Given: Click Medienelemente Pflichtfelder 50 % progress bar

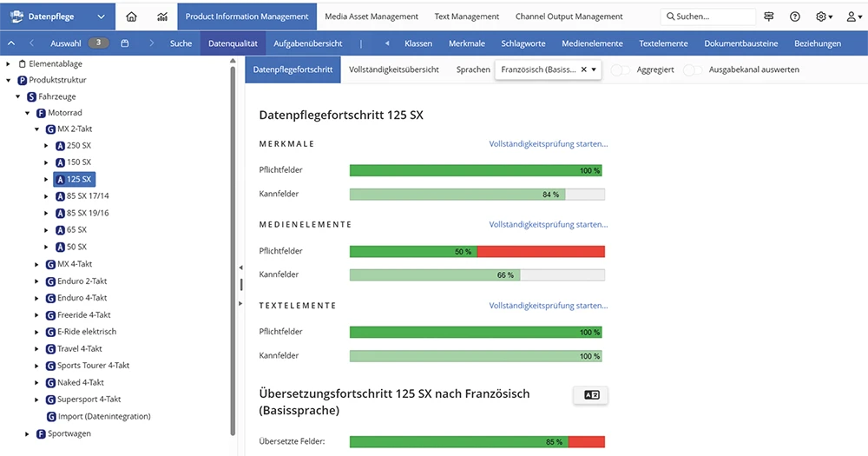Looking at the screenshot, I should coord(477,252).
